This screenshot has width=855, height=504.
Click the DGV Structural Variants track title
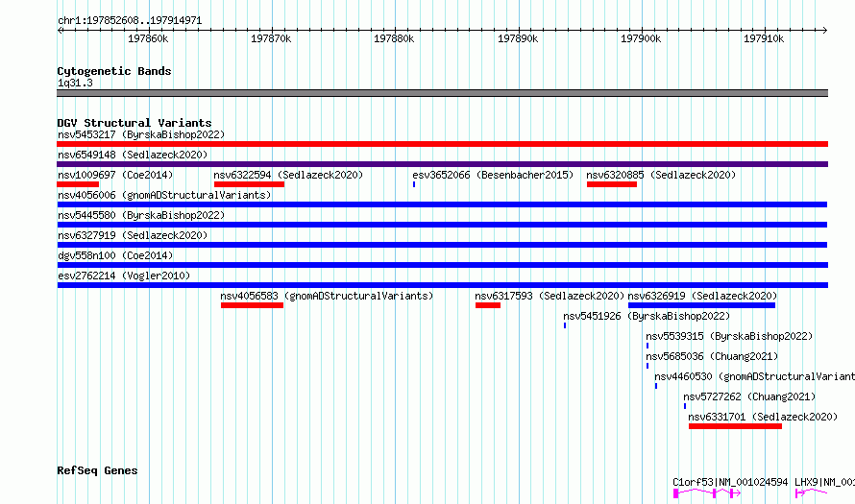coord(134,123)
